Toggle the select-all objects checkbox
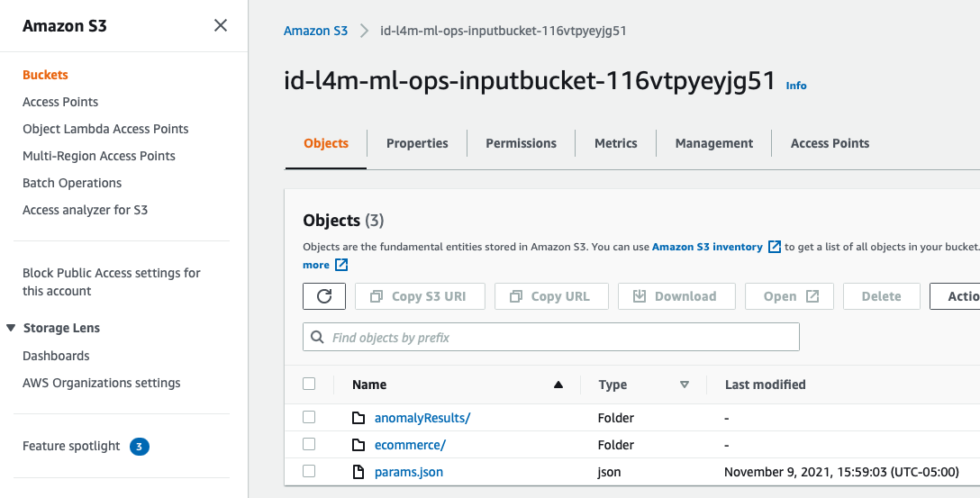980x498 pixels. [309, 384]
